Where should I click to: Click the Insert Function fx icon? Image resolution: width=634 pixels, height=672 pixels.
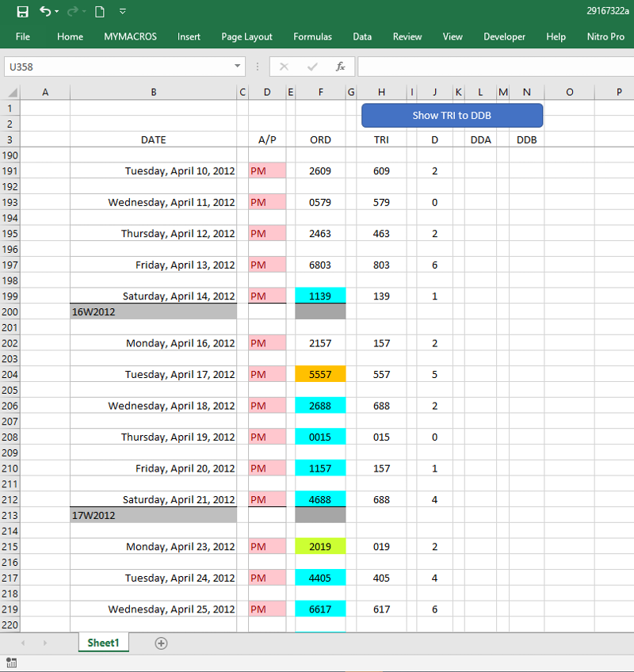pos(340,67)
